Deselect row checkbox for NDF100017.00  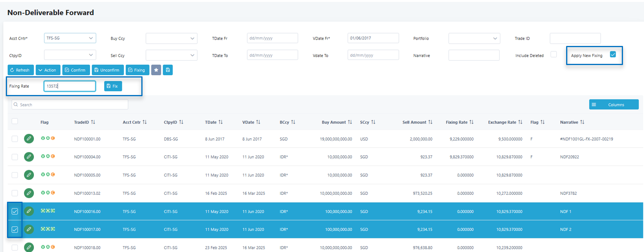point(15,229)
